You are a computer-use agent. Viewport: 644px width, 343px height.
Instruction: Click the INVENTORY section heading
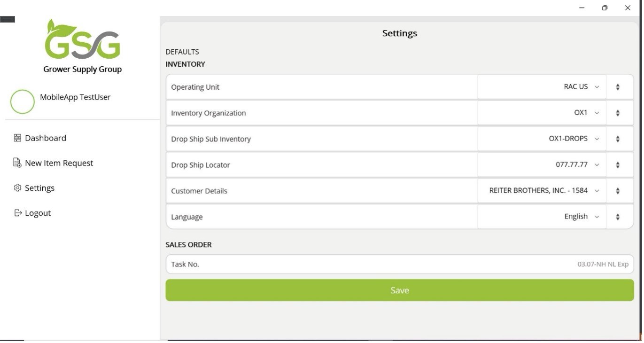pos(185,64)
